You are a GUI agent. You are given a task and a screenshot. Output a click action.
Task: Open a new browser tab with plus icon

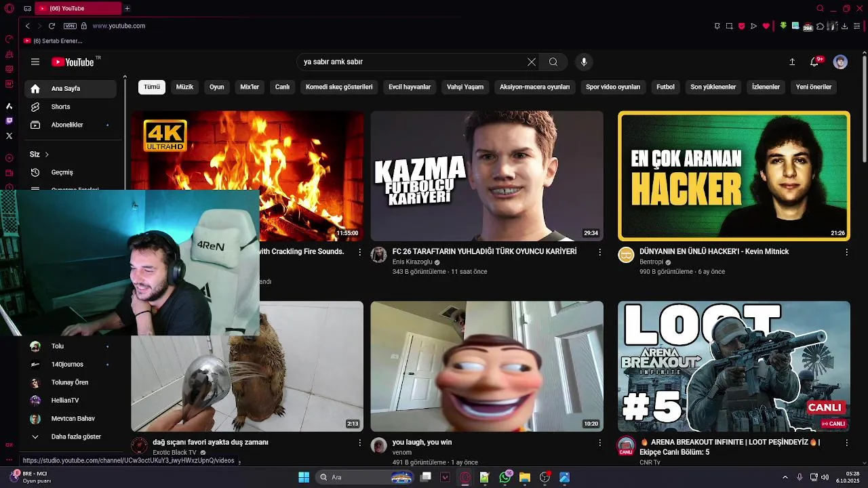pos(127,8)
